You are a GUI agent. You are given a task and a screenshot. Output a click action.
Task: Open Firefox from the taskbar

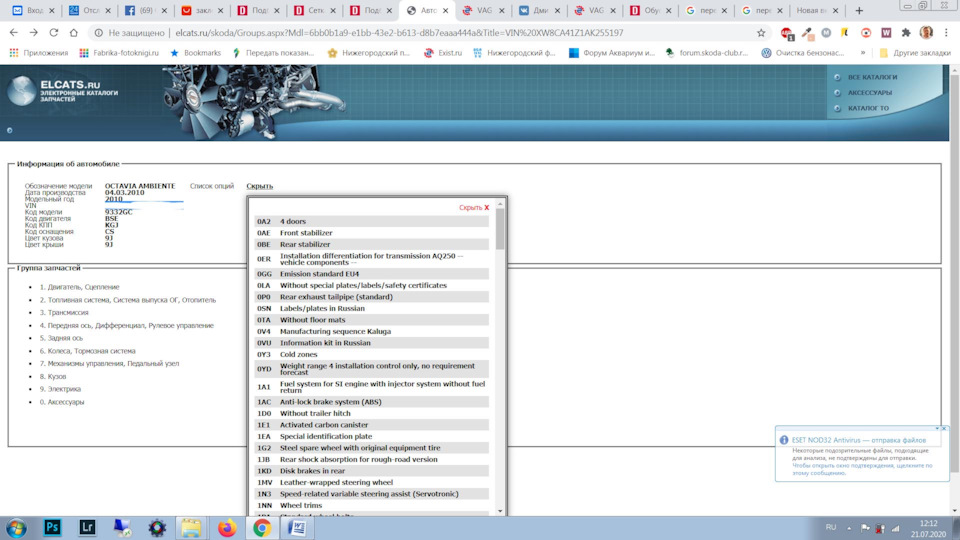coord(227,527)
